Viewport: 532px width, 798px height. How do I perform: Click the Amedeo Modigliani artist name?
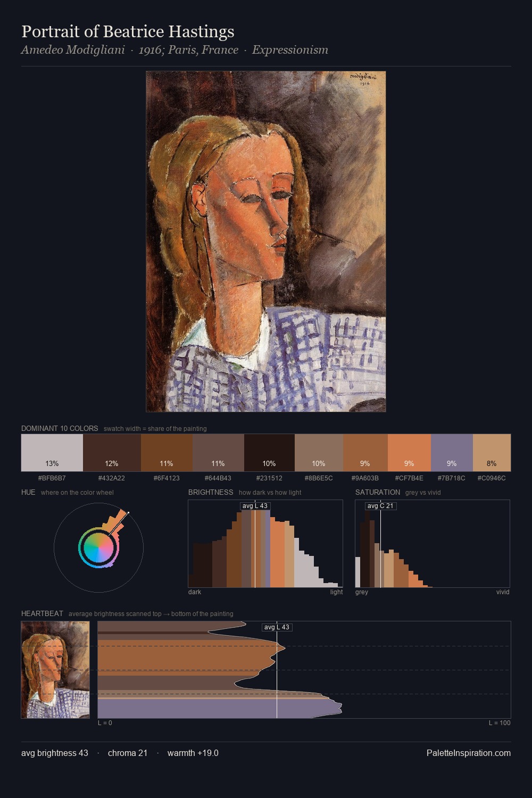point(73,50)
